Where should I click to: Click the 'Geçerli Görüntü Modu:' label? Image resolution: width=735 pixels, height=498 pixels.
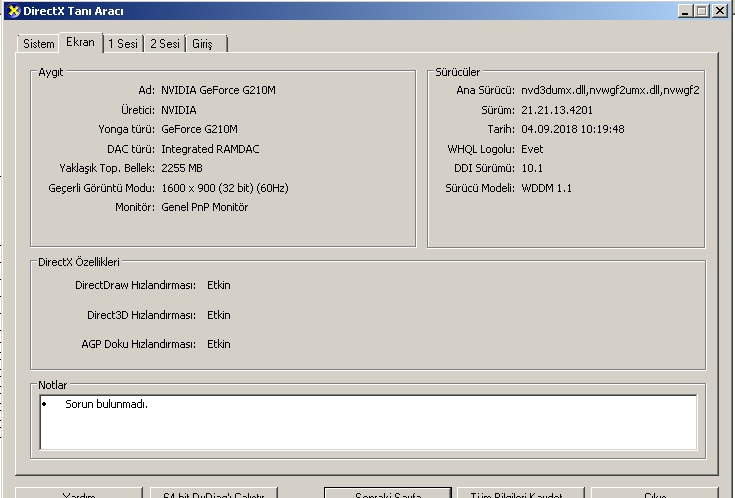point(101,188)
